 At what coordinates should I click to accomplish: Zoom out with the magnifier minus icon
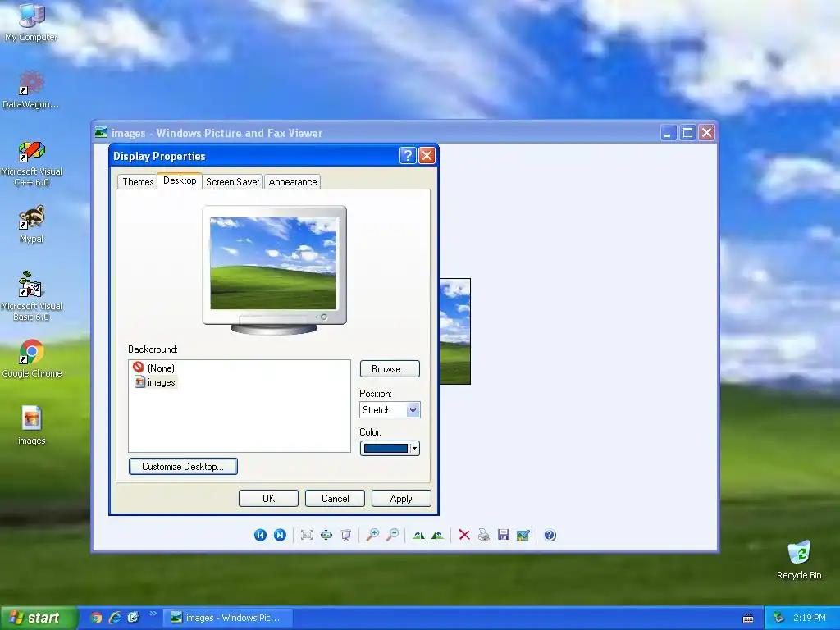[x=392, y=535]
